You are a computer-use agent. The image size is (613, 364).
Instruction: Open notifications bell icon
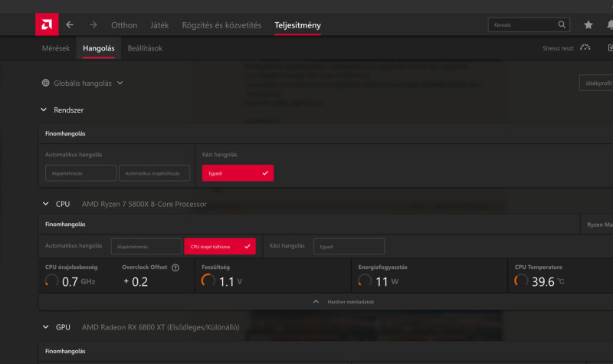[x=610, y=25]
